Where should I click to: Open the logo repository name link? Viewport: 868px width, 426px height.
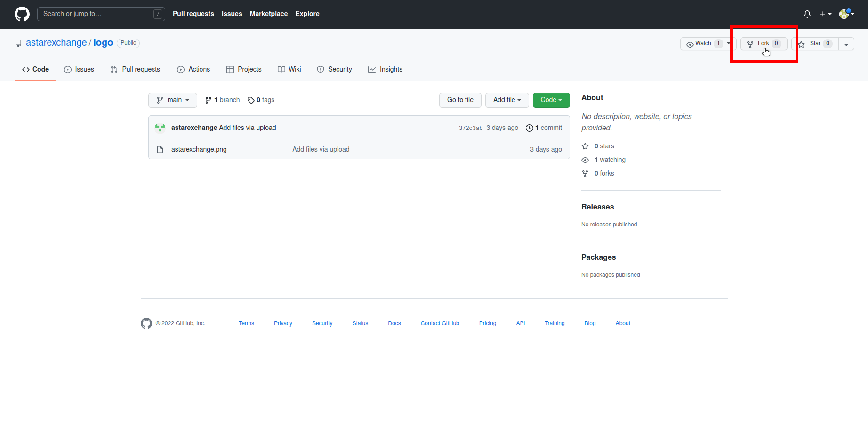tap(103, 42)
